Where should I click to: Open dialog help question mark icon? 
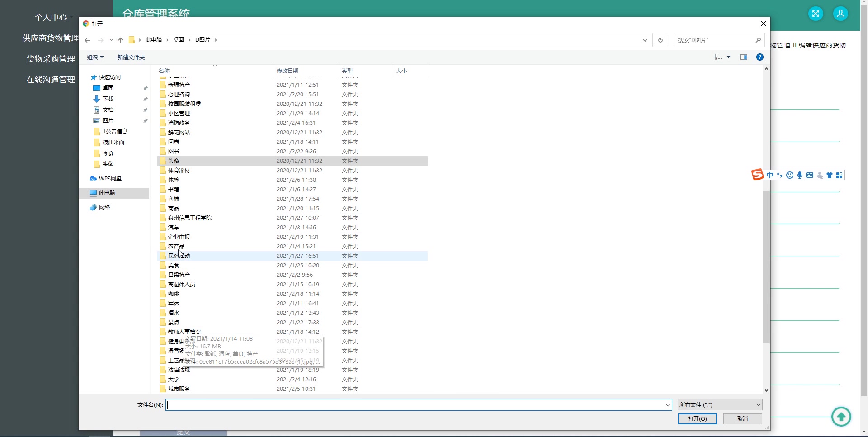760,57
